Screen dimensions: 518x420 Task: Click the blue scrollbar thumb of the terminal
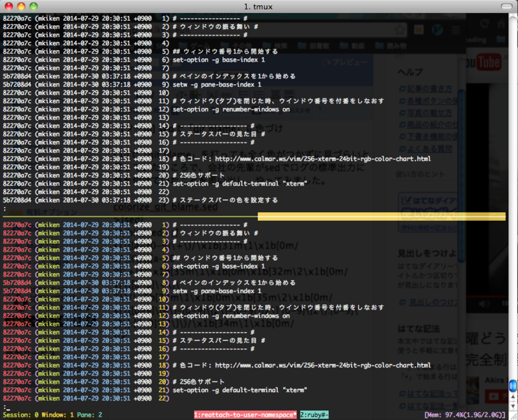coord(513,385)
